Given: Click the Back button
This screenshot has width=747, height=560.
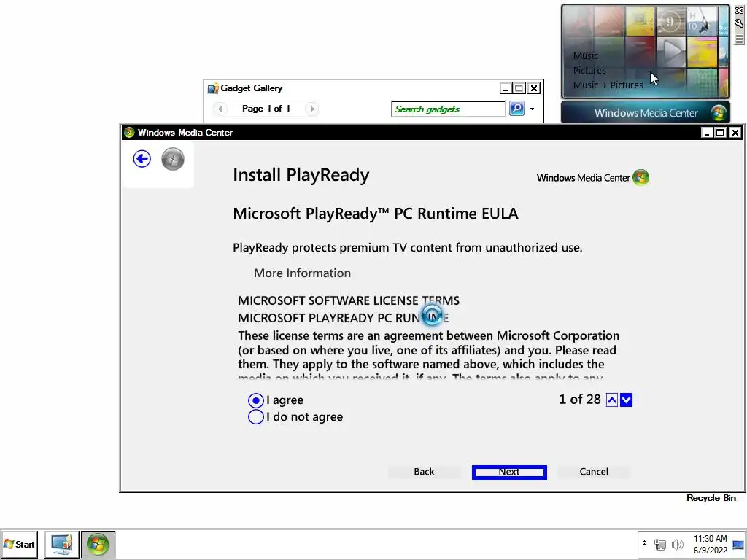Looking at the screenshot, I should click(424, 472).
